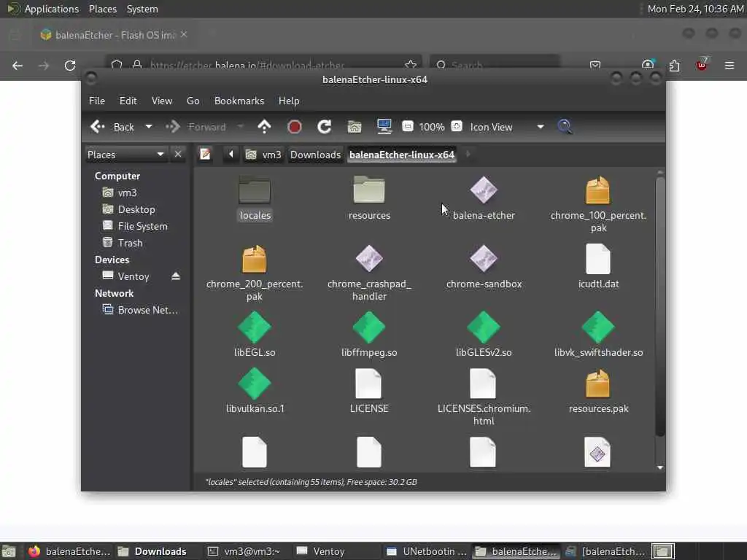
Task: Switch to the Ventoy taskbar window
Action: [321, 551]
